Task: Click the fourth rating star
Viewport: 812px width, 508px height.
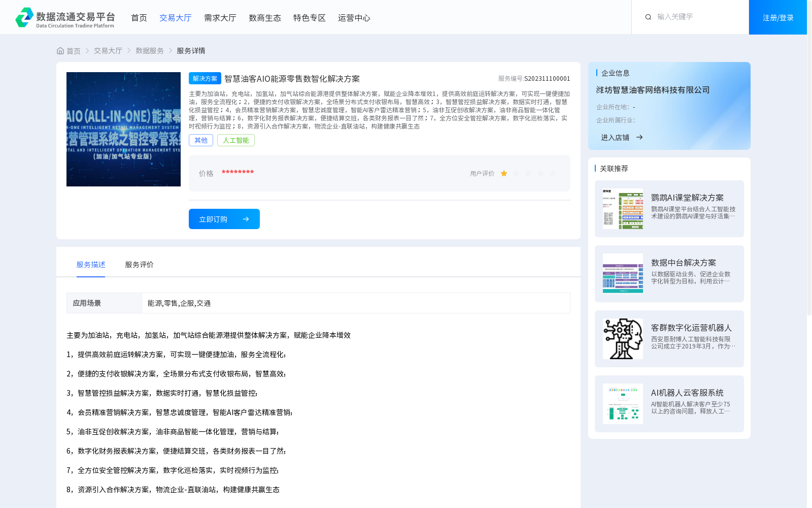Action: click(540, 173)
